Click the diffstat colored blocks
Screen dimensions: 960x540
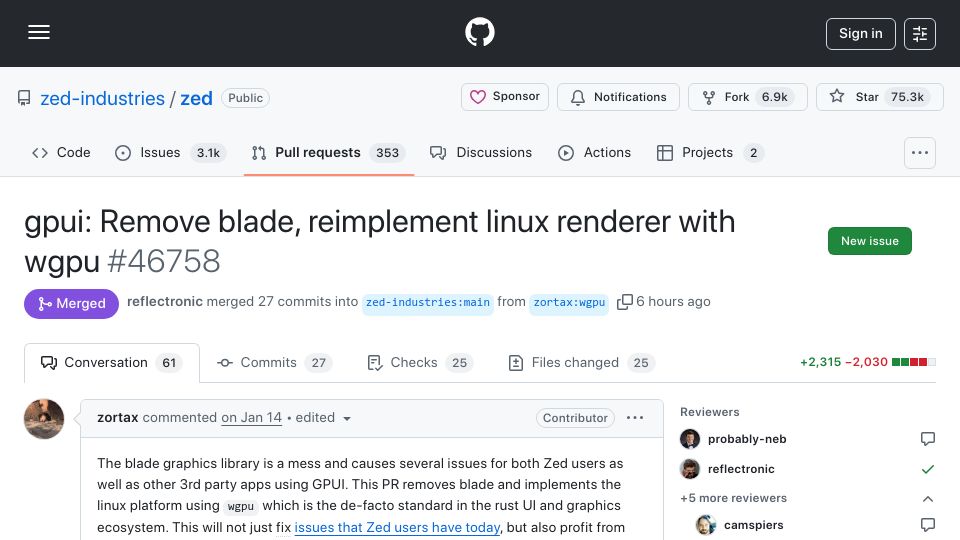(913, 362)
